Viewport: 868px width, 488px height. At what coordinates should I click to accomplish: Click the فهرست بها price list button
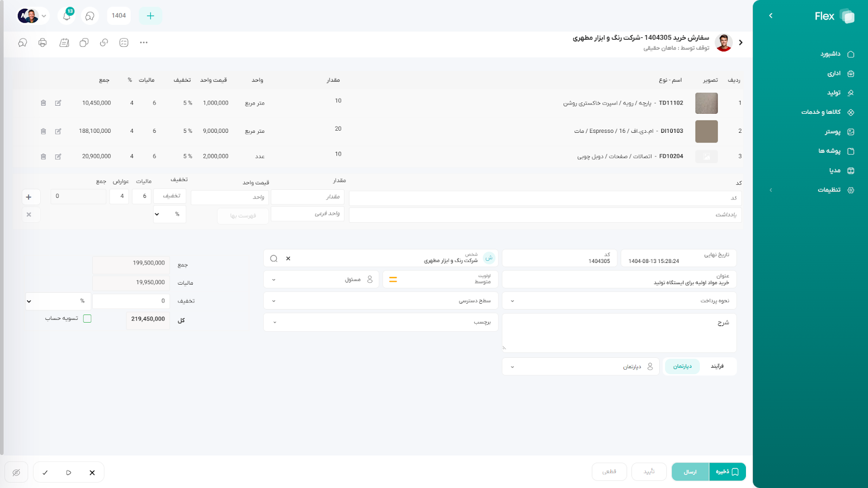click(242, 216)
